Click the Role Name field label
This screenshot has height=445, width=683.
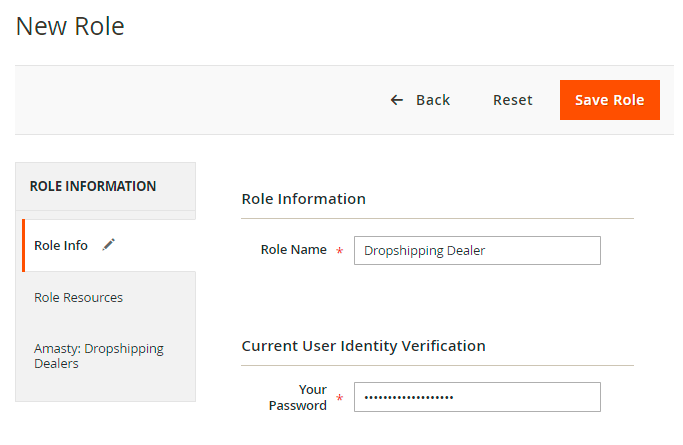[293, 250]
